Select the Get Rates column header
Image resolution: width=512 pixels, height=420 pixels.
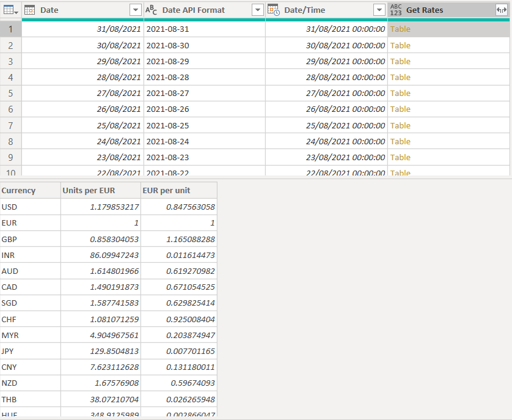point(448,10)
